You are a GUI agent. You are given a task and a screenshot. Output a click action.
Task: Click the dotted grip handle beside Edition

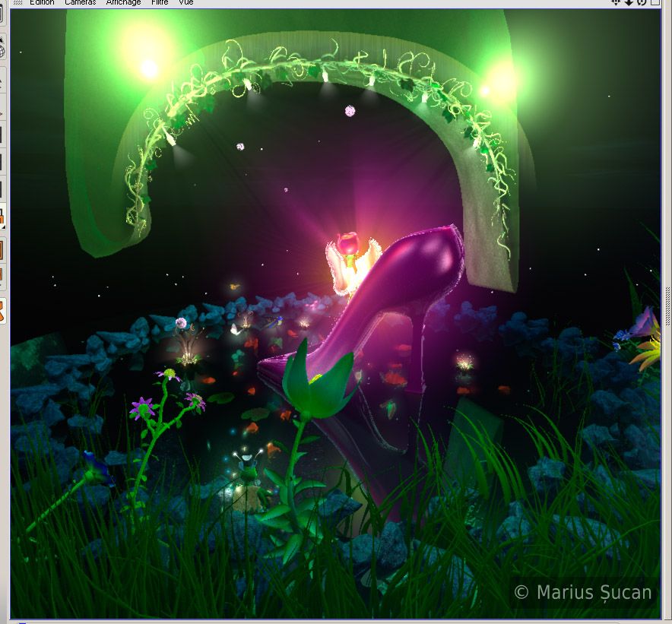[16, 2]
